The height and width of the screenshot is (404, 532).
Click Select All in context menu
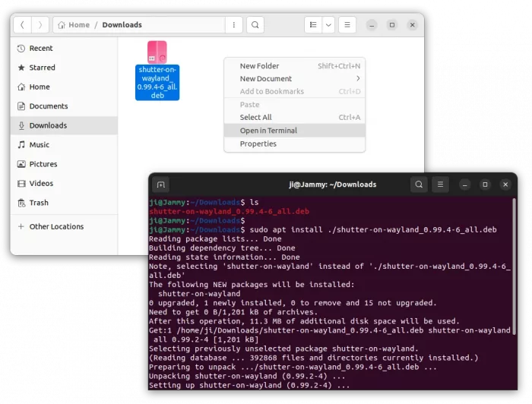pyautogui.click(x=255, y=118)
